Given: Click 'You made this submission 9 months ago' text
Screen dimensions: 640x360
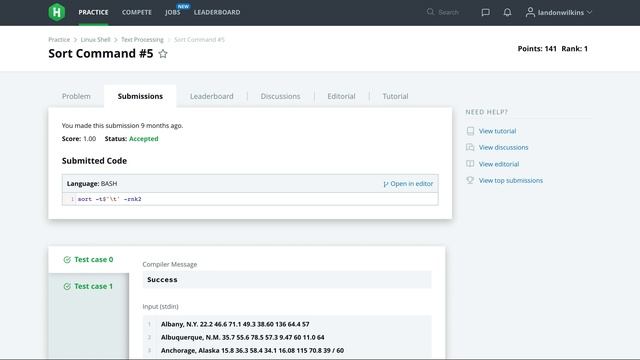Looking at the screenshot, I should click(x=122, y=126).
